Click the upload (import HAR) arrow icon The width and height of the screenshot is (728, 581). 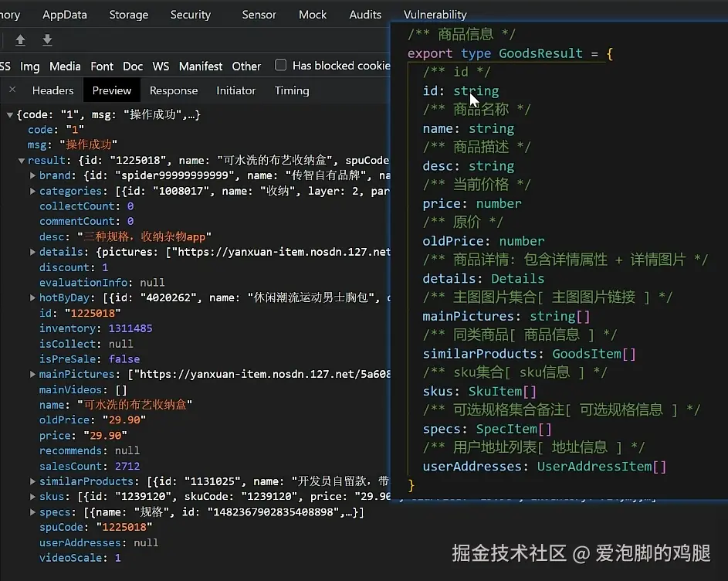click(x=20, y=40)
